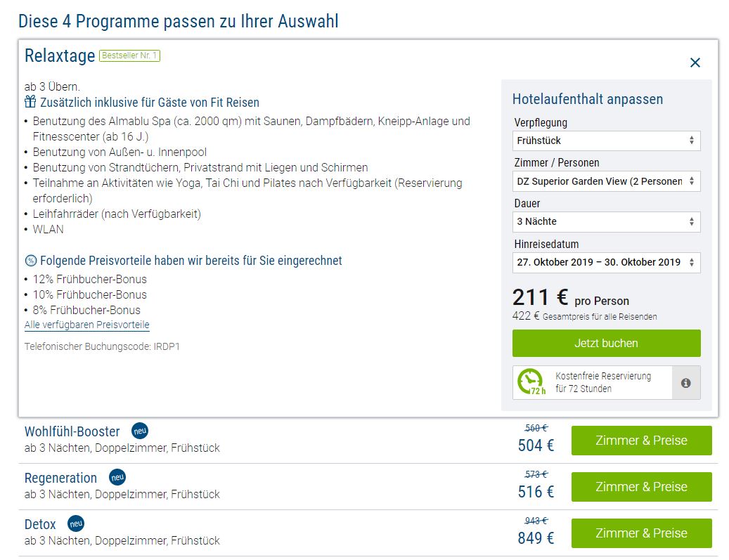
Task: Open the Zimmer / Personen room dropdown
Action: [x=606, y=181]
